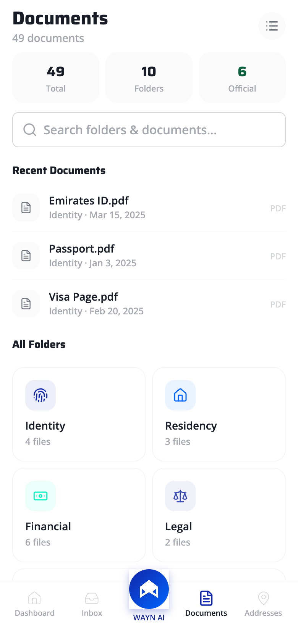This screenshot has height=644, width=298.
Task: Tap the Residency house icon
Action: (x=180, y=395)
